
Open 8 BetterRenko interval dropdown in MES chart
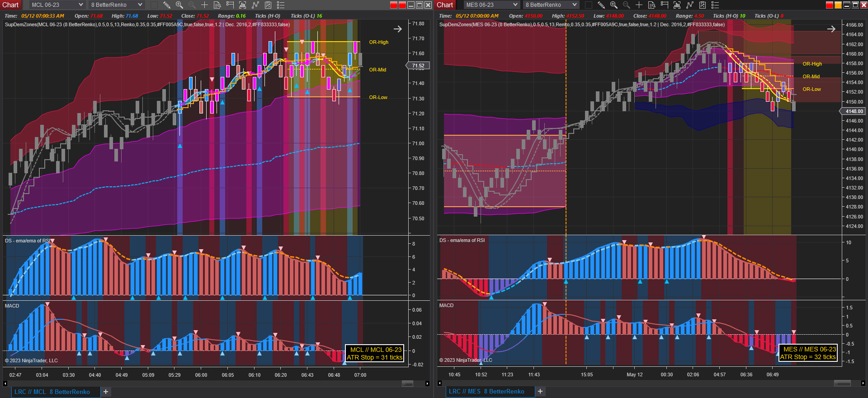point(551,5)
